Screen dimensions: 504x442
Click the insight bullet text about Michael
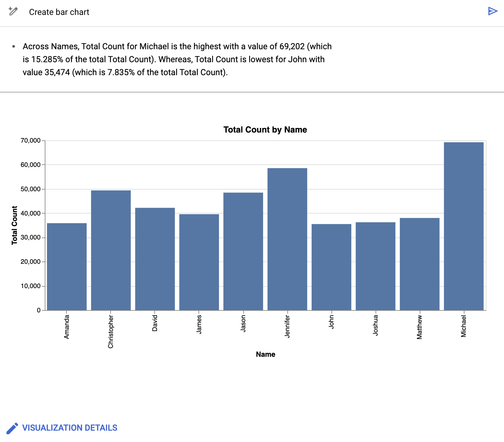pos(177,59)
